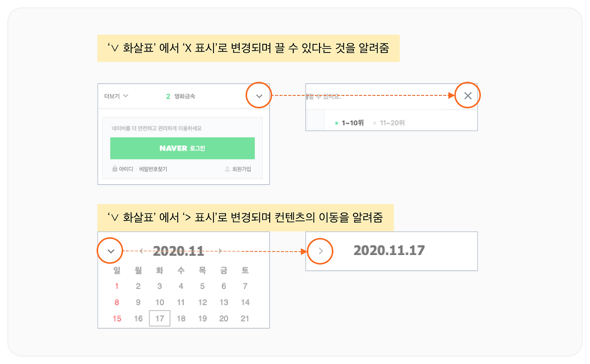The image size is (590, 364).
Task: Pick date 21 in the Saturday column
Action: coord(245,318)
